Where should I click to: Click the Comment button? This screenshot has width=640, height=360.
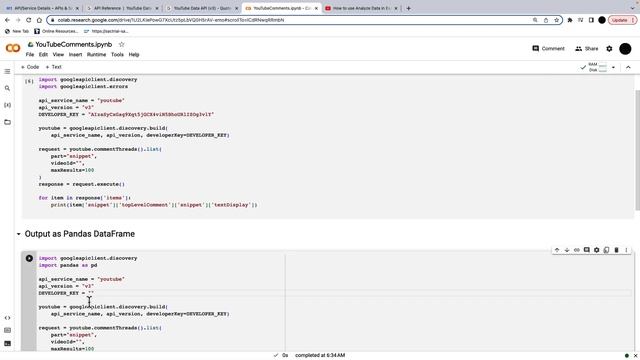click(548, 49)
